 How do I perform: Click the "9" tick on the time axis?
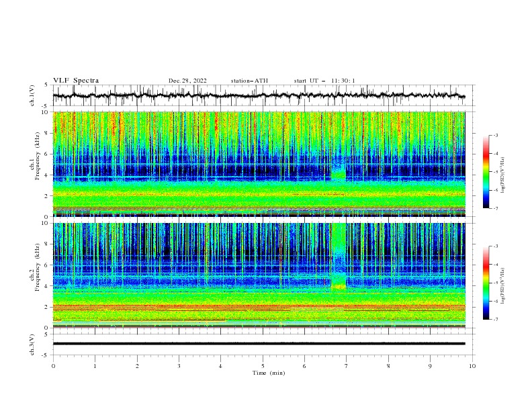[x=430, y=367]
